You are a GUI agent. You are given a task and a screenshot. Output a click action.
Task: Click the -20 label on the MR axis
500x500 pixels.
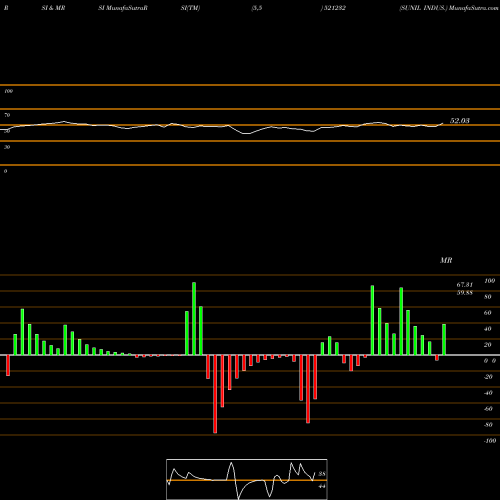pos(488,377)
